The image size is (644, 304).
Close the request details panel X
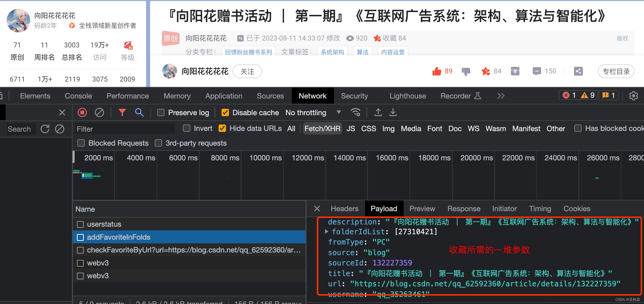click(x=317, y=208)
